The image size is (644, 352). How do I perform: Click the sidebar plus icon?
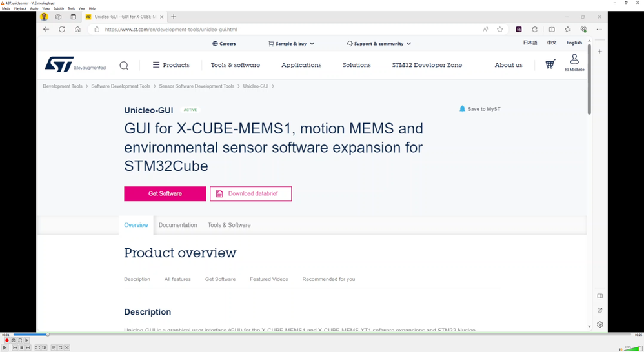click(x=599, y=52)
